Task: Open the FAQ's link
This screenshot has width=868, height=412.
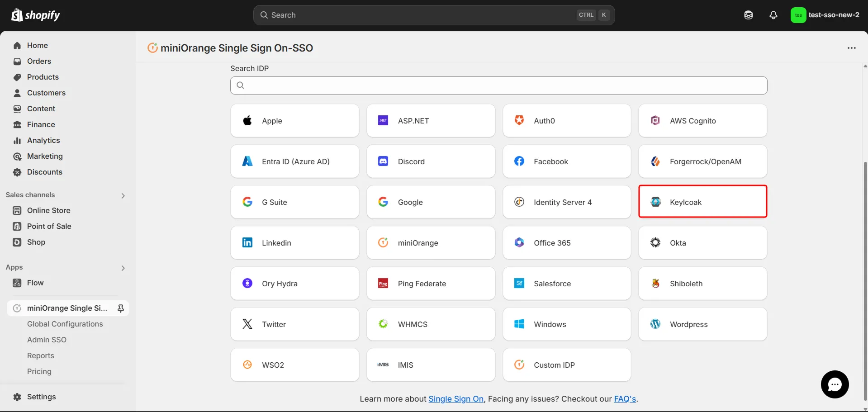Action: pyautogui.click(x=625, y=399)
